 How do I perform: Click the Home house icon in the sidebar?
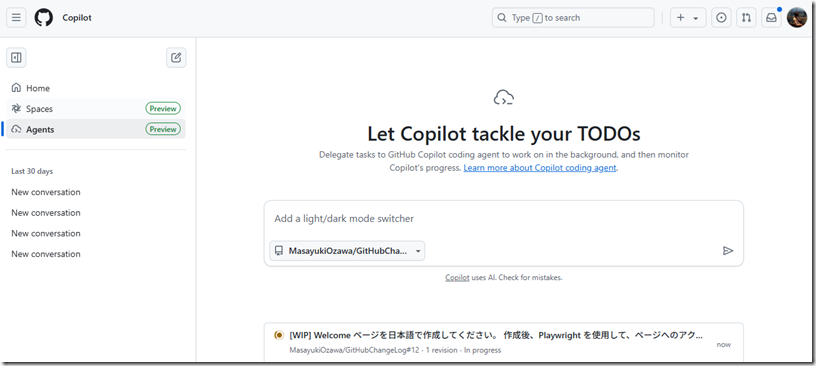[16, 88]
